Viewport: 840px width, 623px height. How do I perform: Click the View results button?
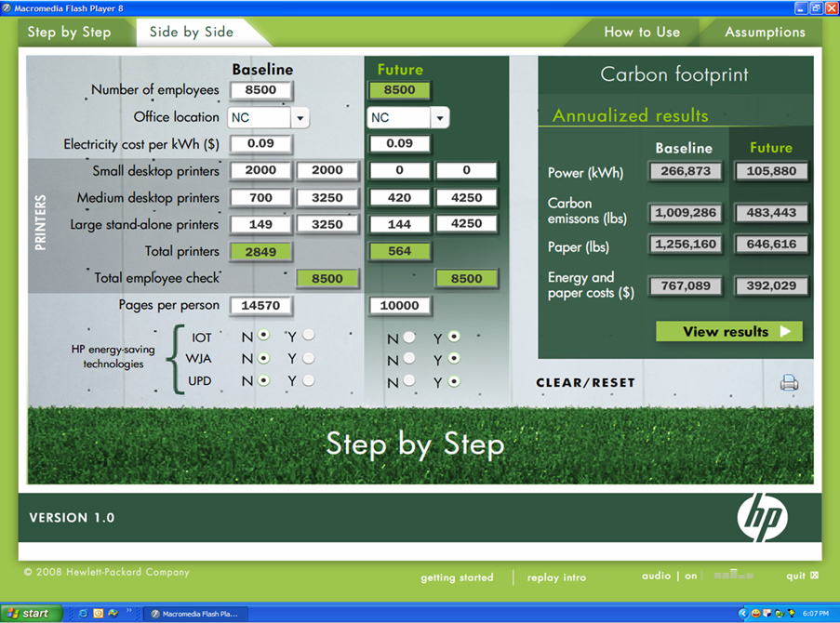(729, 332)
